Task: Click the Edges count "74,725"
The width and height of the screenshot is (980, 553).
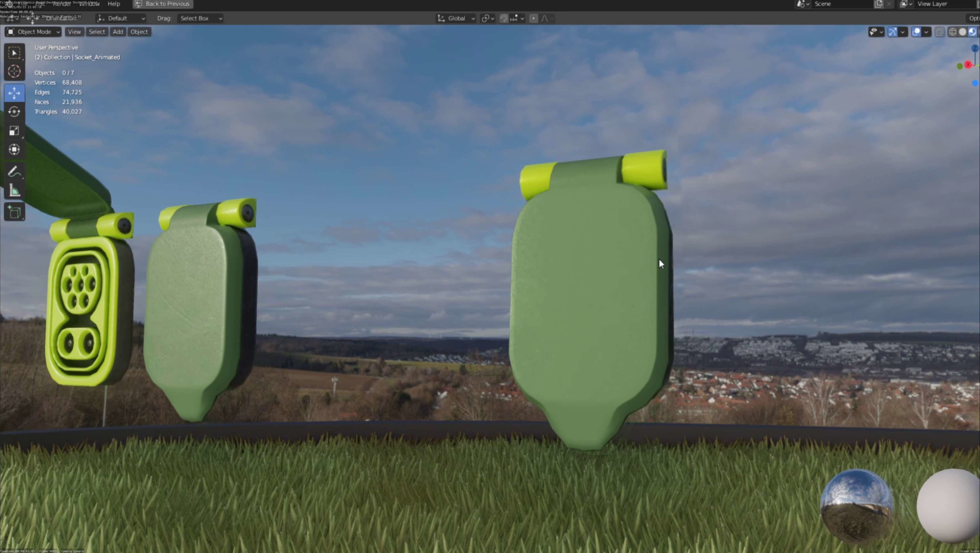Action: (x=72, y=92)
